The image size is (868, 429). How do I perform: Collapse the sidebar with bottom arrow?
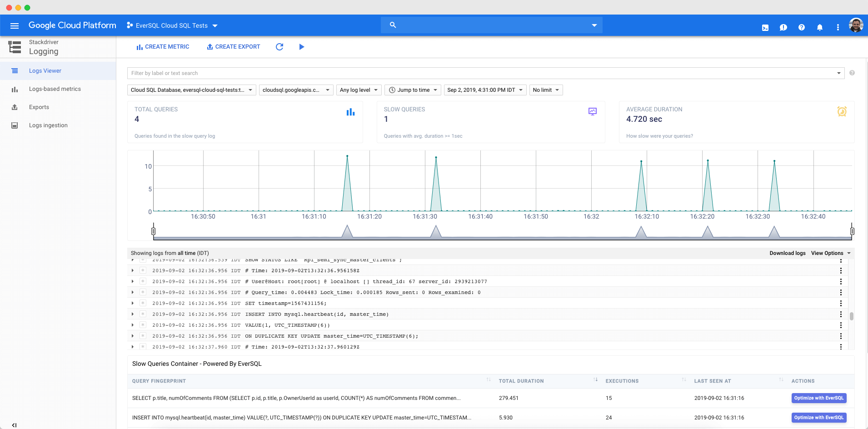14,425
